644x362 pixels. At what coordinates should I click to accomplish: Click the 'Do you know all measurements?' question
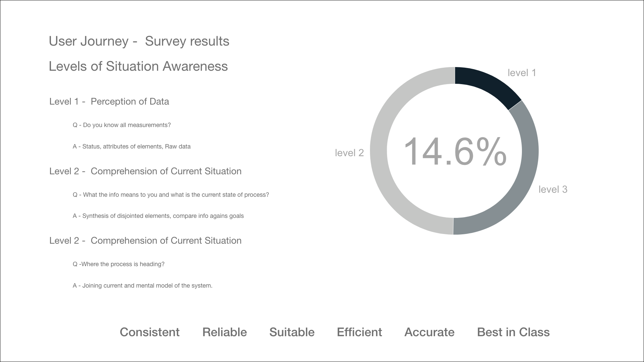click(122, 125)
